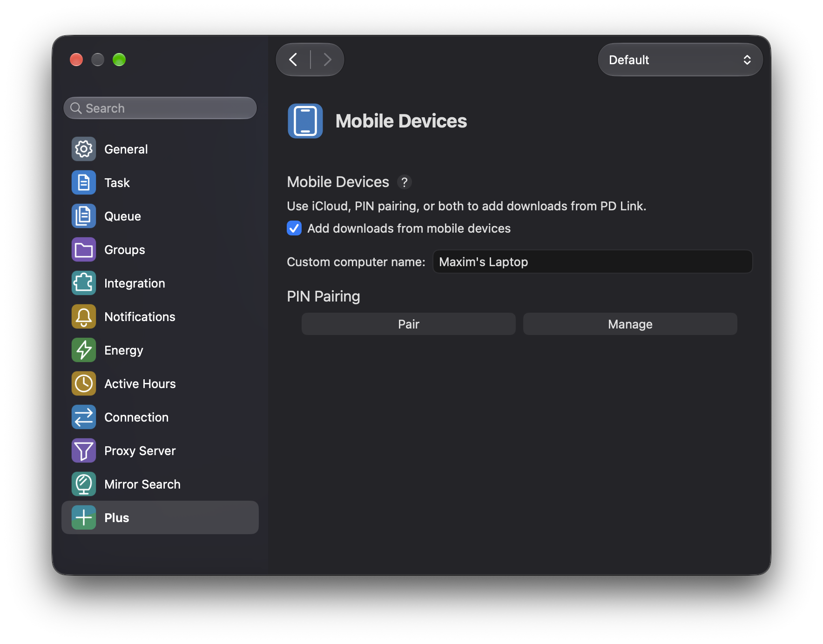Image resolution: width=823 pixels, height=644 pixels.
Task: Select the Proxy Server funnel icon
Action: 84,450
